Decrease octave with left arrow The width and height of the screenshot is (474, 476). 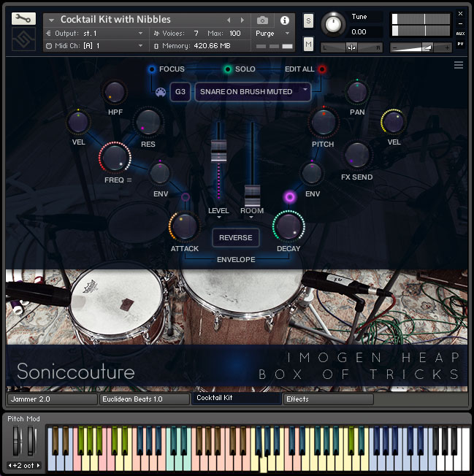[9, 465]
